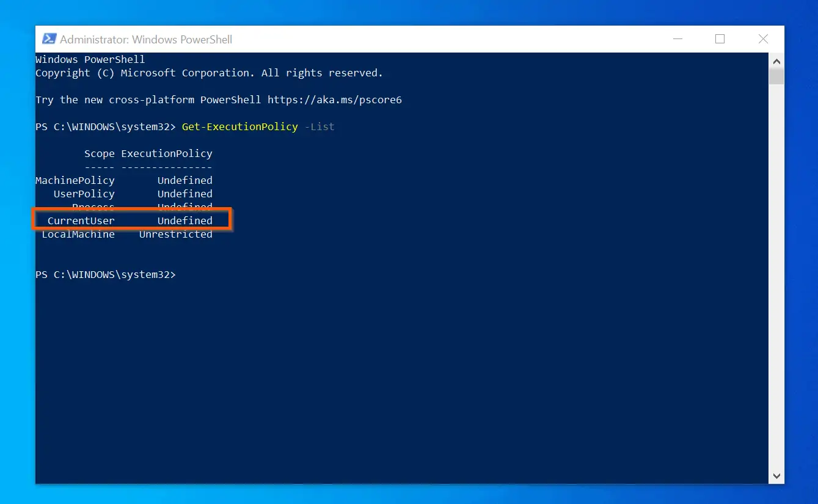This screenshot has height=504, width=818.
Task: Click the 'ExecutionPolicy' column header
Action: click(167, 153)
